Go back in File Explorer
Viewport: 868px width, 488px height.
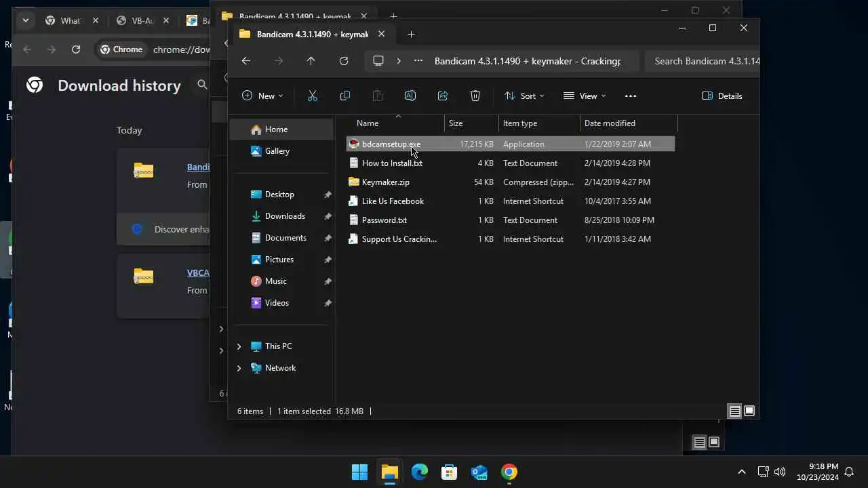pos(246,61)
